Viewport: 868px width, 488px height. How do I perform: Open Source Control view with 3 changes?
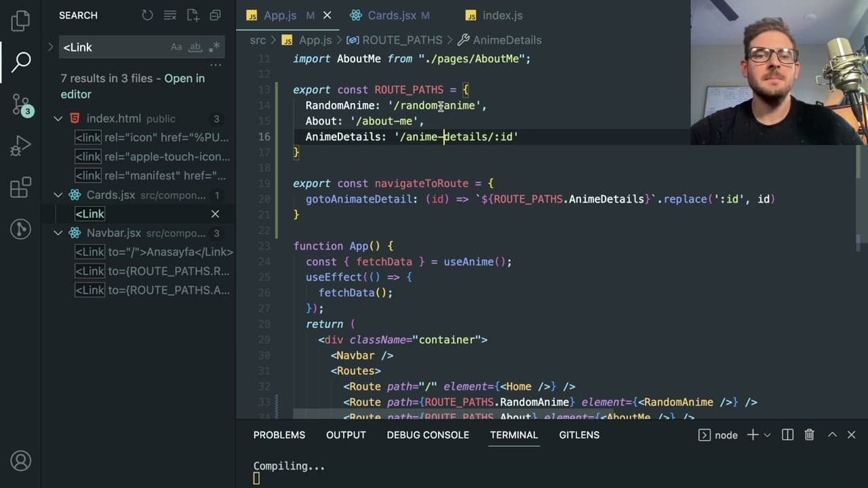tap(20, 104)
